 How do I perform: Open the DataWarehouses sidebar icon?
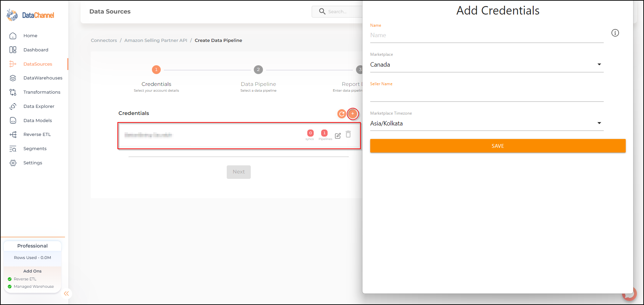[x=13, y=78]
